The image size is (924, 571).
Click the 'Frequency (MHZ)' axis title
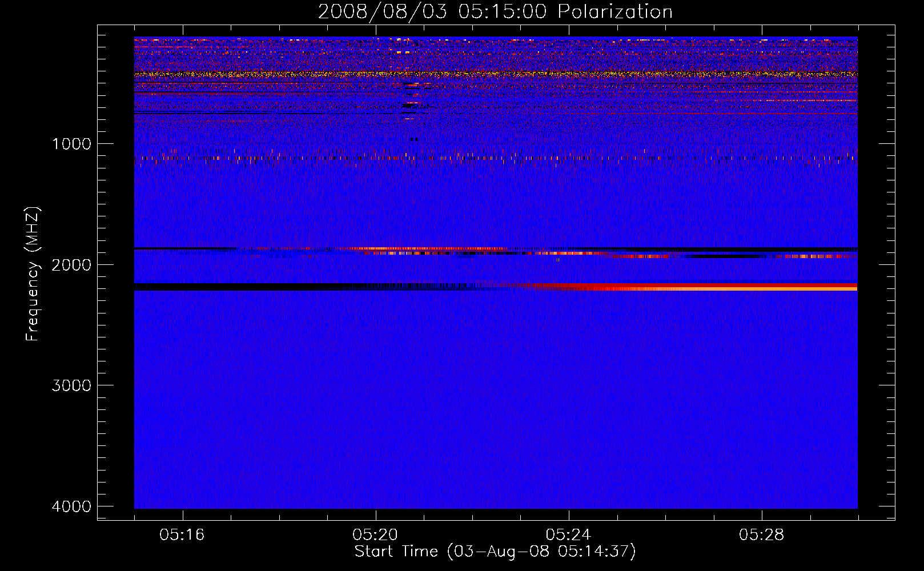[33, 274]
